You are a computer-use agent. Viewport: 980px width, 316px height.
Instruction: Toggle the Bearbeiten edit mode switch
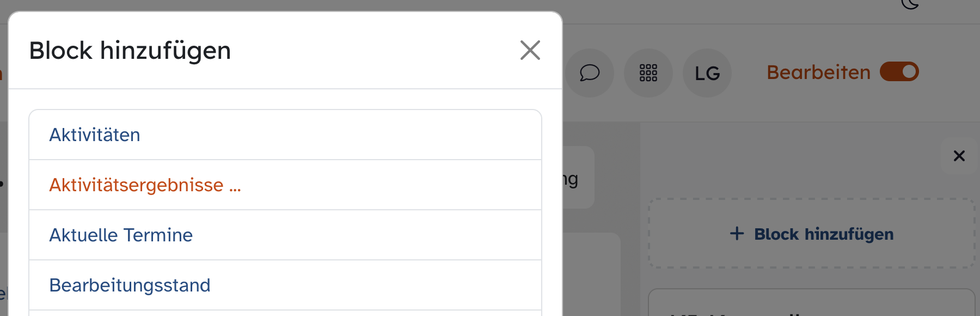point(899,72)
